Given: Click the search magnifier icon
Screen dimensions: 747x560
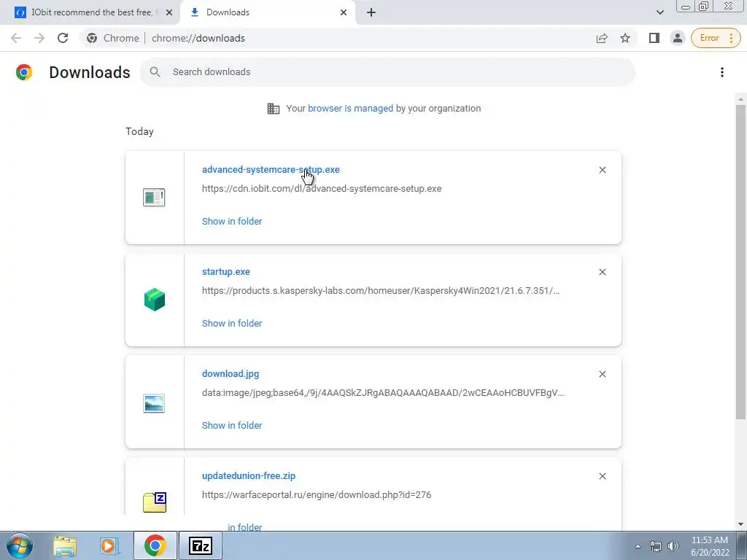Looking at the screenshot, I should 155,72.
